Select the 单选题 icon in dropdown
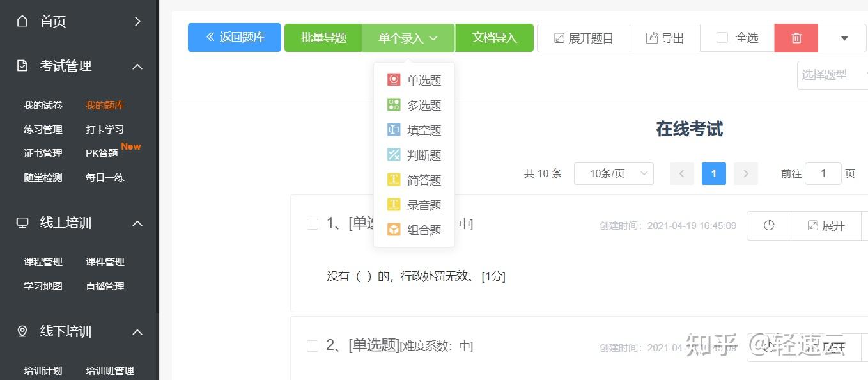 coord(394,80)
